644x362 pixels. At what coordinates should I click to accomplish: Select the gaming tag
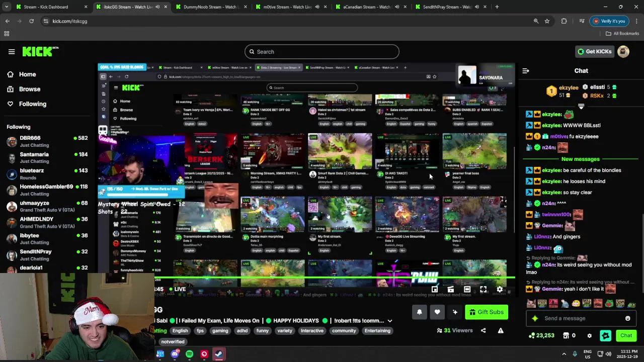[220, 330]
